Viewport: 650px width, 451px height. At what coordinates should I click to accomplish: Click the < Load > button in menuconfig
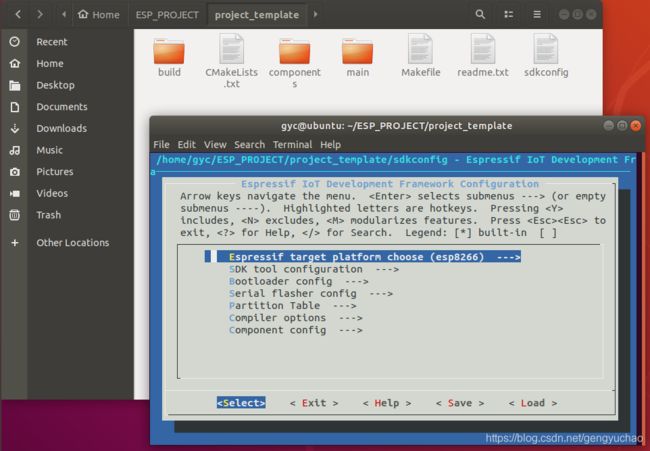[533, 403]
